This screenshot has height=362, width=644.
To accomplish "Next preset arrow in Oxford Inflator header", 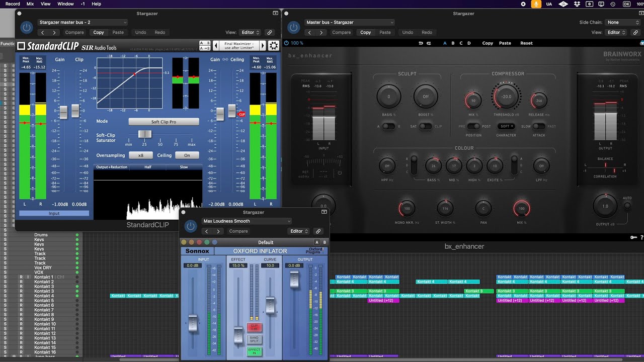I will click(x=218, y=231).
